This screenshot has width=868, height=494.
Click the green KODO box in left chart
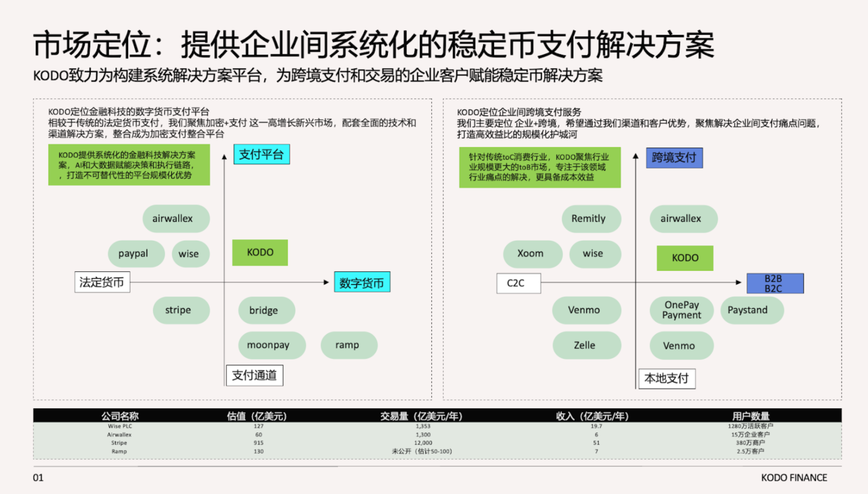point(260,252)
